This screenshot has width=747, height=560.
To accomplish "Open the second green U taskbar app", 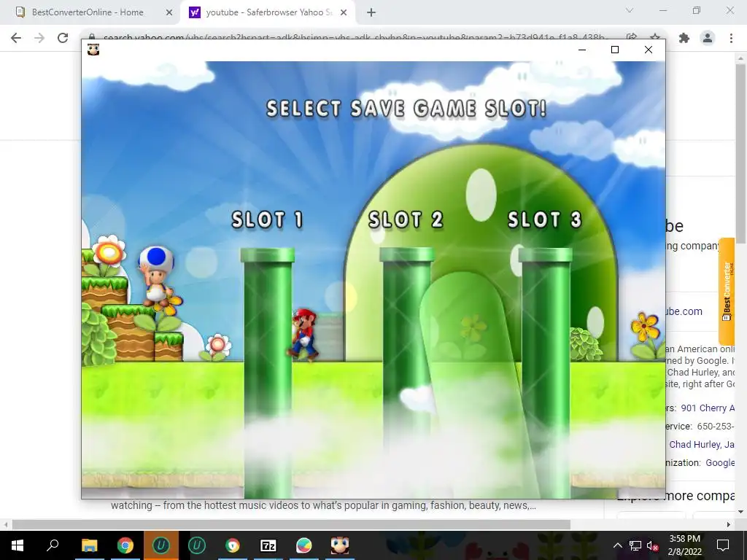I will click(197, 545).
